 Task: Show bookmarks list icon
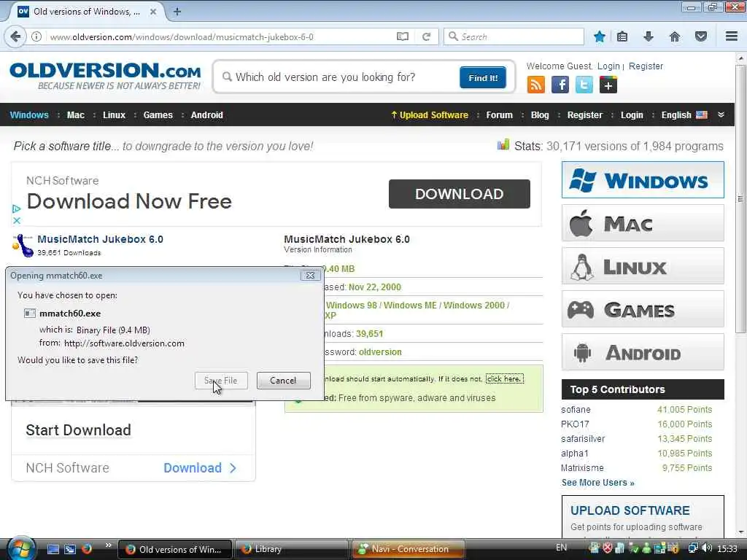(622, 36)
